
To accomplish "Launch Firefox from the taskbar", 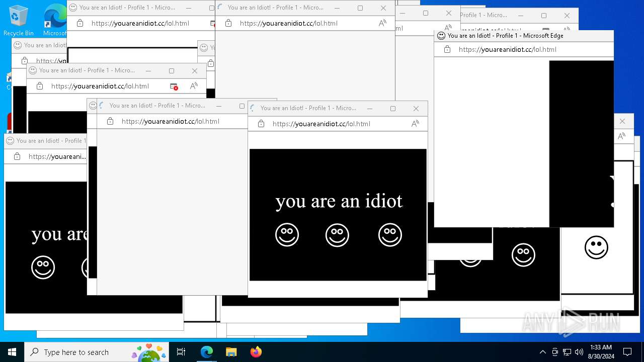I will tap(256, 352).
